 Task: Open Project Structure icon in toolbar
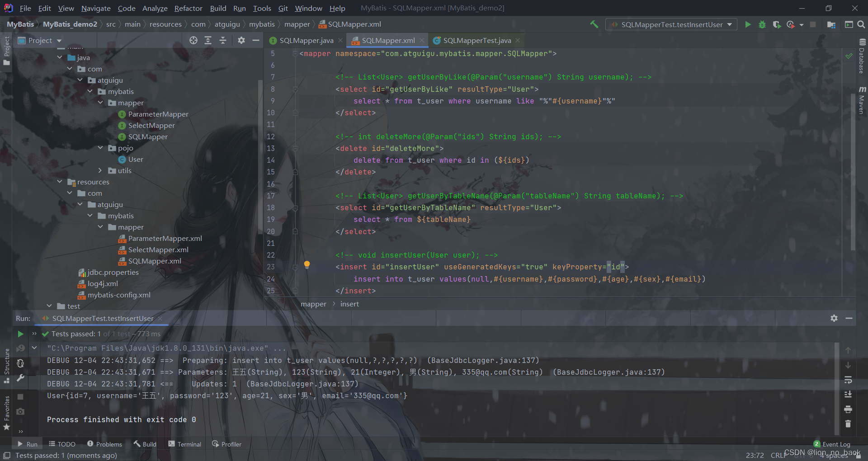[831, 24]
